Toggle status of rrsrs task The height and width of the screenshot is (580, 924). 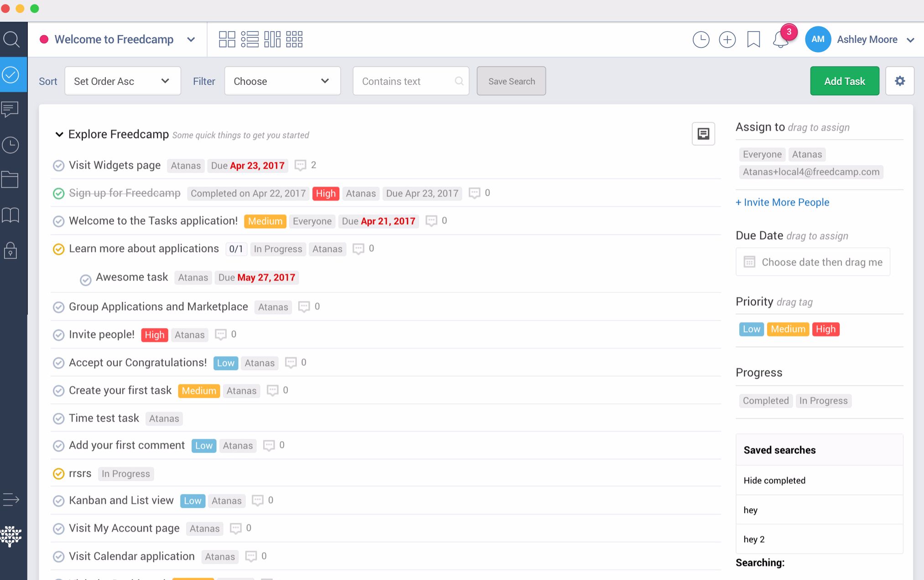58,474
